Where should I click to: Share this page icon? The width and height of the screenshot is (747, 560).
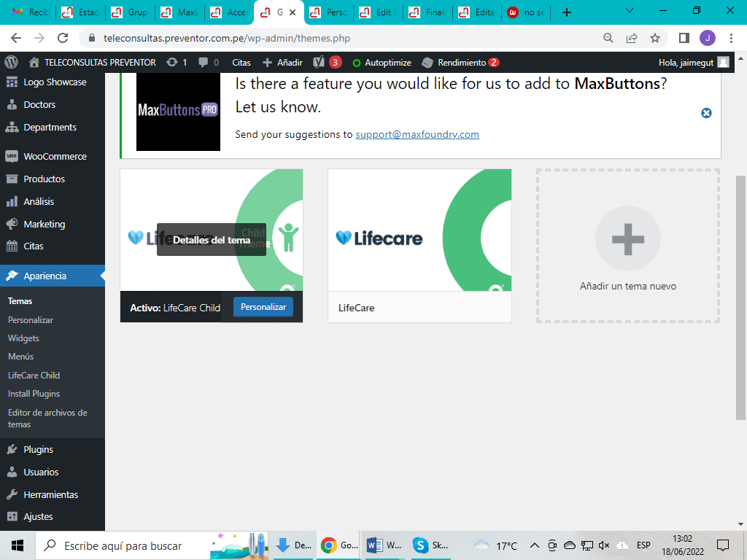(x=632, y=38)
